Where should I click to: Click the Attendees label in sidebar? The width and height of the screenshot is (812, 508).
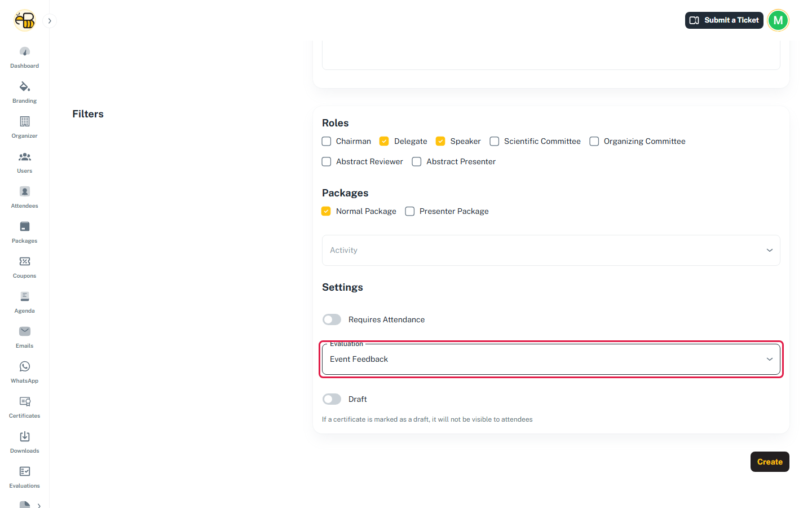(24, 206)
